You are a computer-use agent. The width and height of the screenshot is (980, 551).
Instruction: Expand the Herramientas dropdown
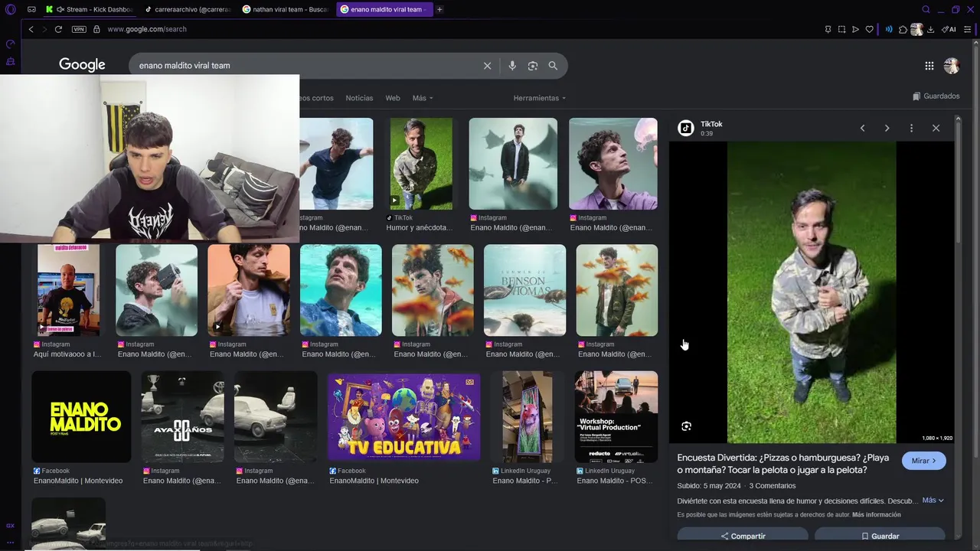click(540, 98)
